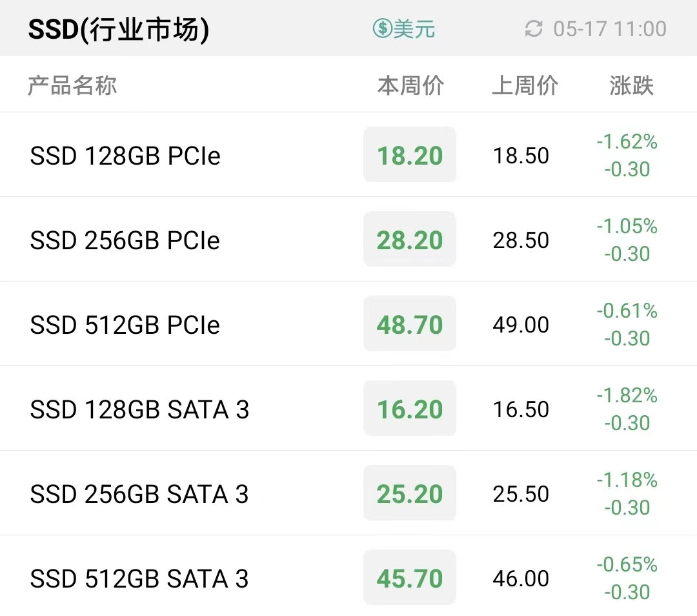
Task: Sort by 上周价 column header
Action: (525, 85)
